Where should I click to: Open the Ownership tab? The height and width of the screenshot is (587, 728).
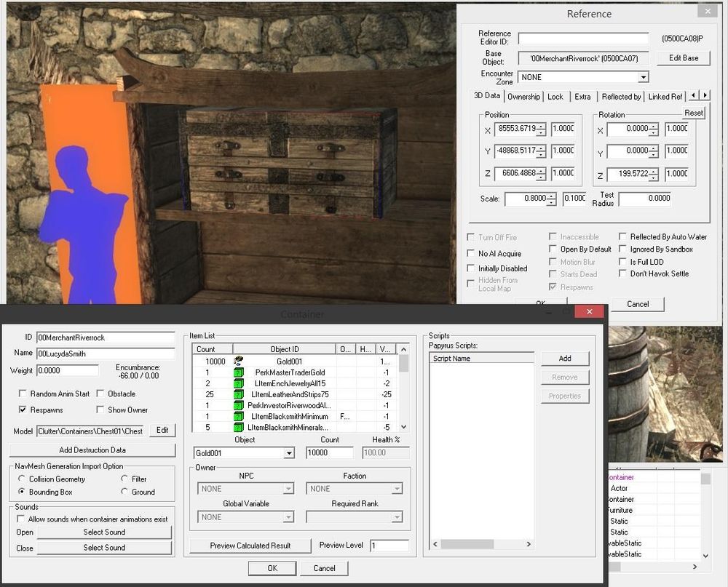click(x=523, y=97)
